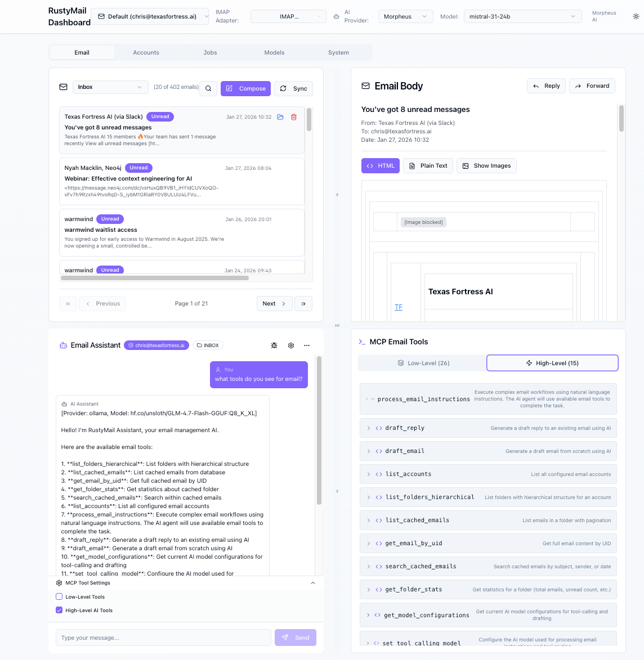Screen dimensions: 644x660
Task: Move the Slack email to folder icon
Action: pos(280,117)
